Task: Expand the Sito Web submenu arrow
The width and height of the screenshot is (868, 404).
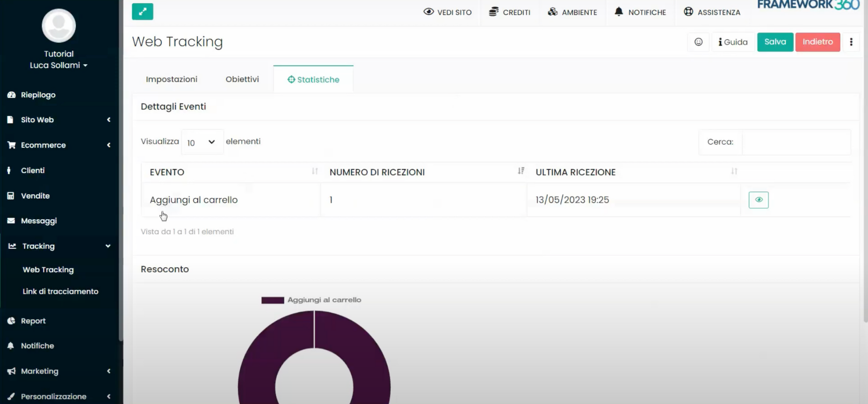Action: [x=108, y=120]
